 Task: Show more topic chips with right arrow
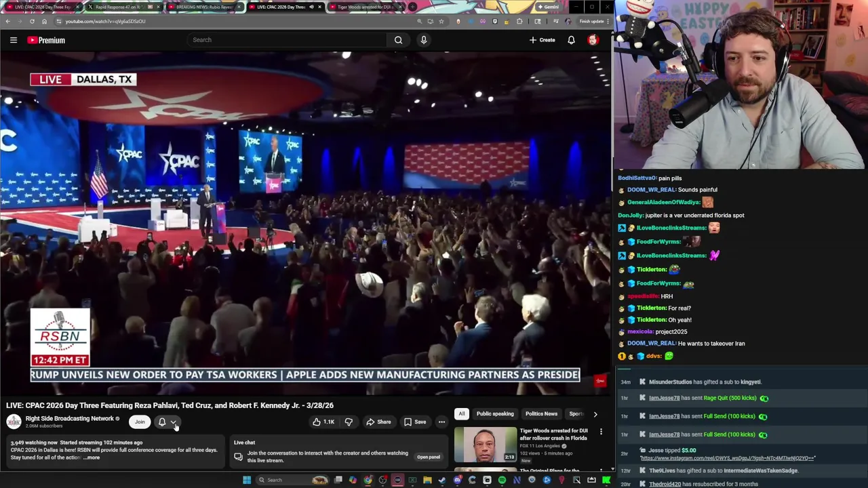tap(595, 413)
